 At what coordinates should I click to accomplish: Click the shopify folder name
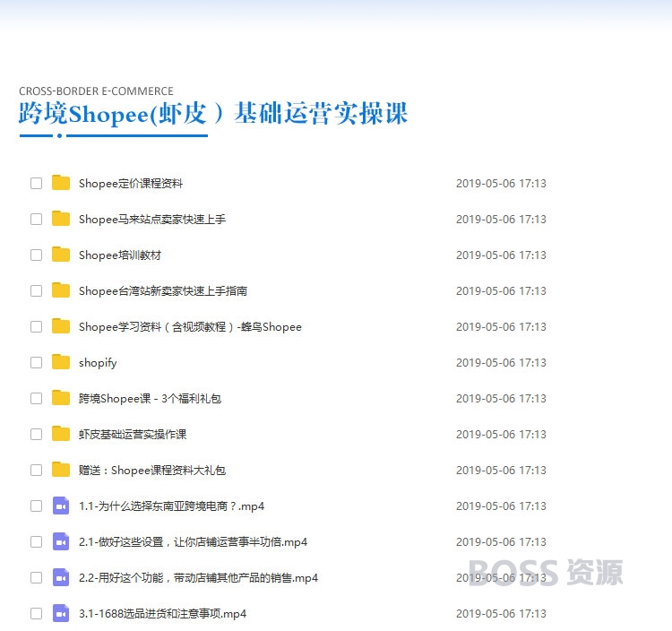pos(98,363)
